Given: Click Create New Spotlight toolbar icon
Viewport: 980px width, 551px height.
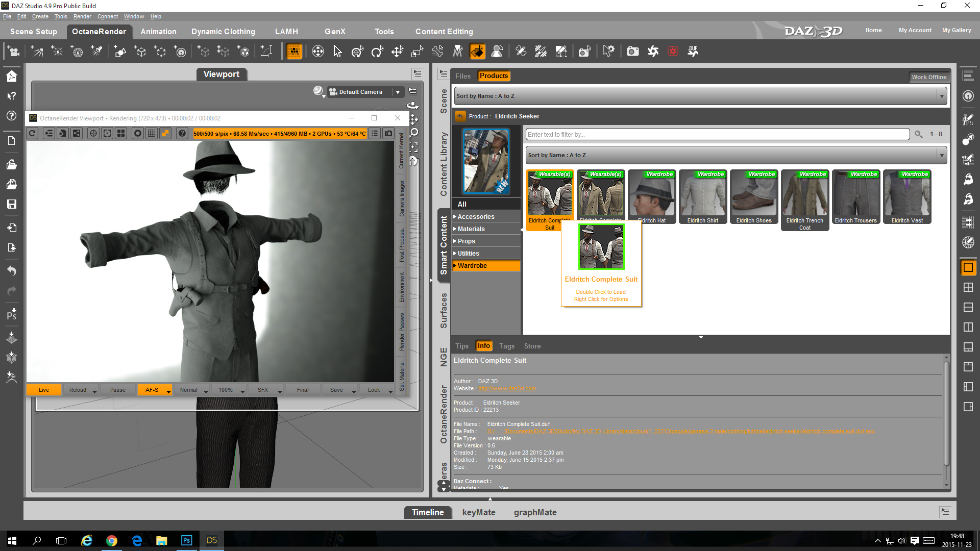Looking at the screenshot, I should 96,51.
